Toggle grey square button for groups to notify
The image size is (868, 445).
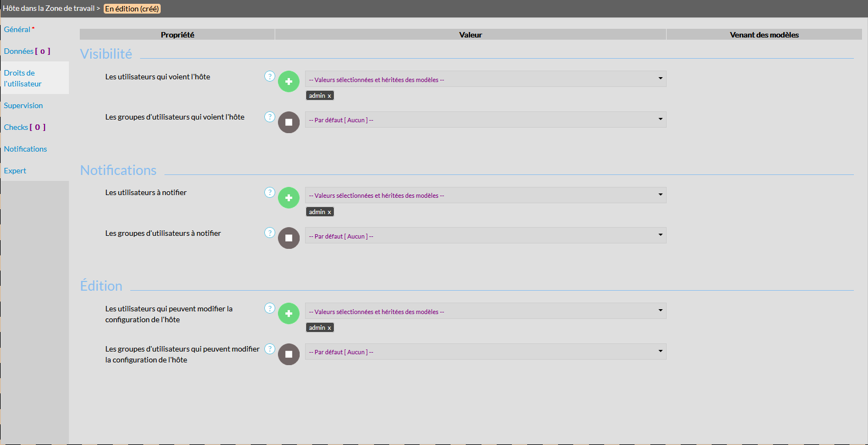pyautogui.click(x=289, y=238)
